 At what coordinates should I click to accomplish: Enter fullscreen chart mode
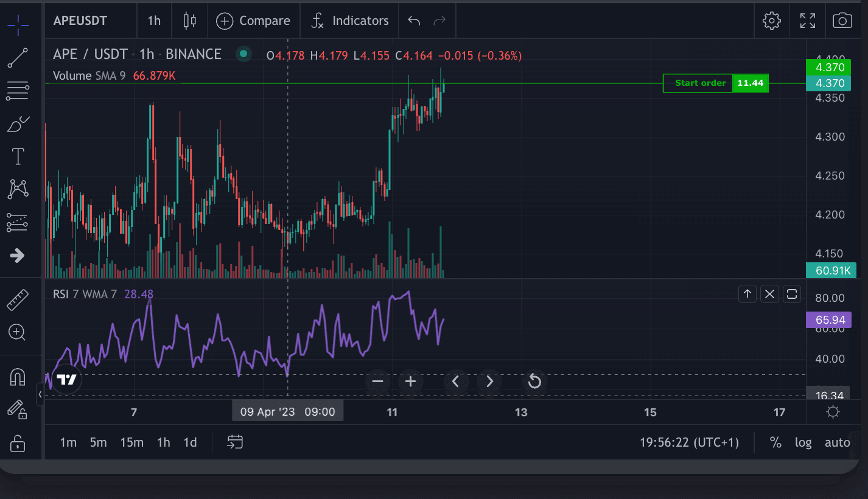click(x=807, y=21)
